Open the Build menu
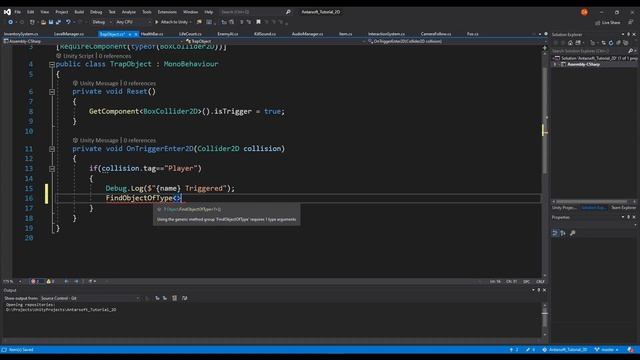The height and width of the screenshot is (360, 640). point(79,12)
